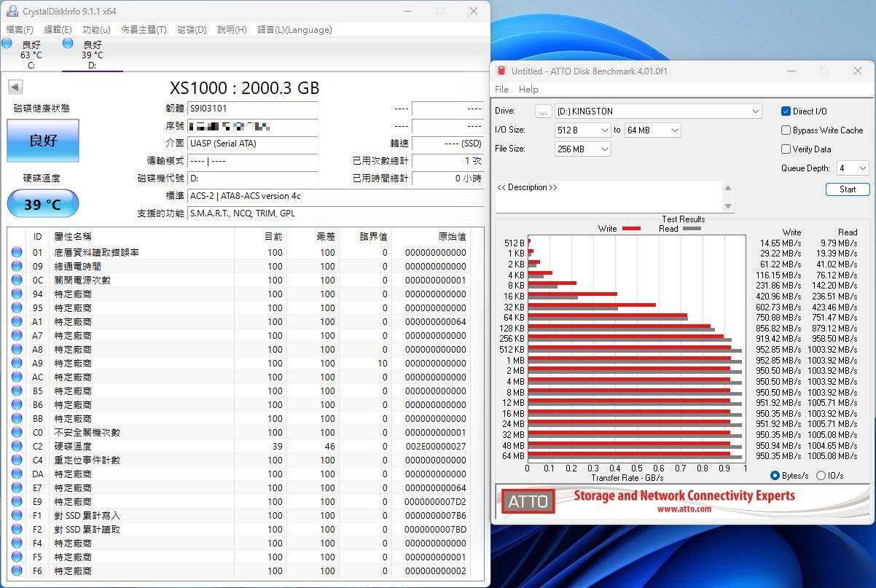
Task: Disable the Direct I/O checkbox
Action: pyautogui.click(x=786, y=111)
